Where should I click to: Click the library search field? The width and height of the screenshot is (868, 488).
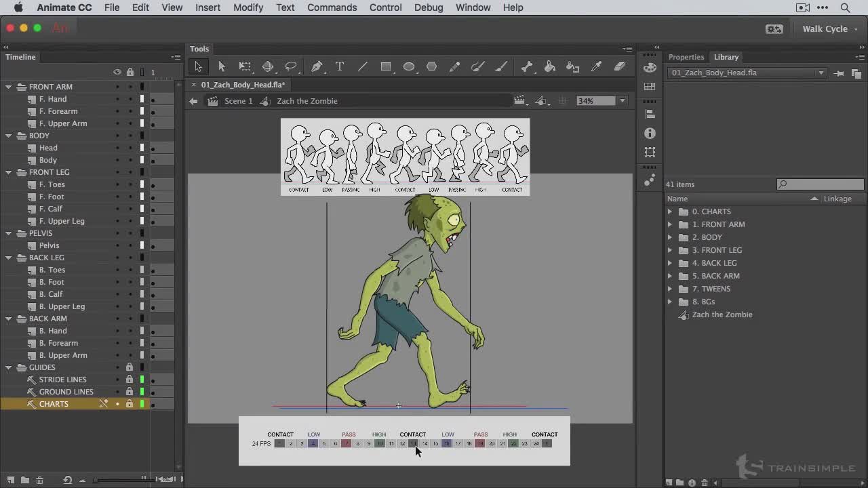coord(821,184)
